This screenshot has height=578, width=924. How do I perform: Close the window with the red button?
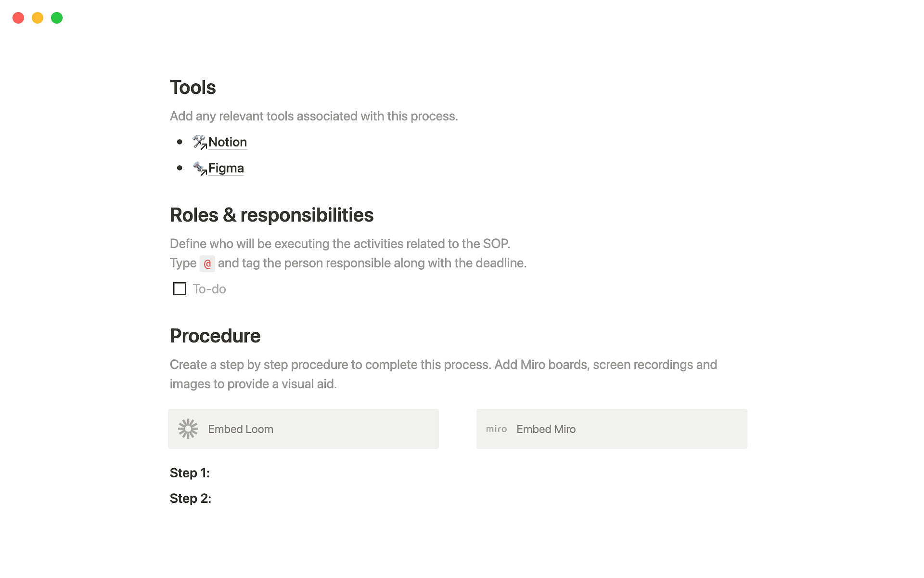click(x=18, y=18)
